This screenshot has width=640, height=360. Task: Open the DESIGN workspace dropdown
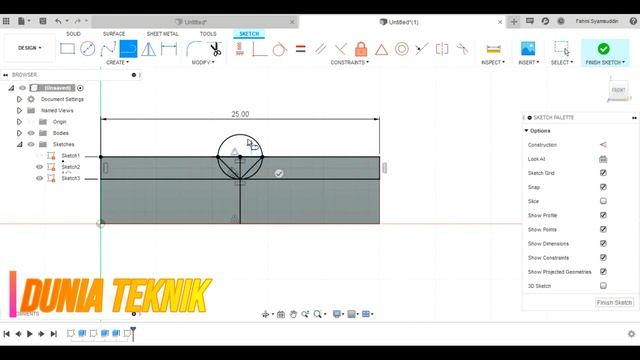tap(29, 48)
